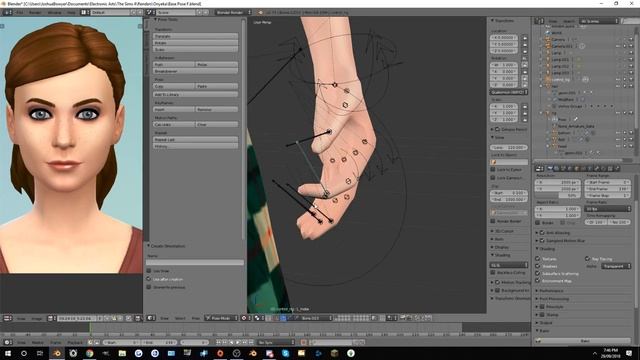640x360 pixels.
Task: Open Task View on the taskbar
Action: [x=40, y=353]
